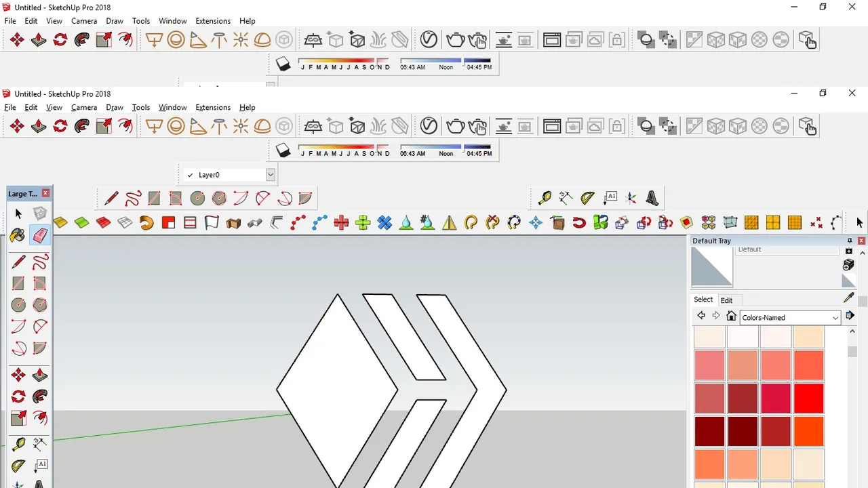Click Make Component icon in Large Tool Set
The height and width of the screenshot is (488, 868).
coord(40,213)
